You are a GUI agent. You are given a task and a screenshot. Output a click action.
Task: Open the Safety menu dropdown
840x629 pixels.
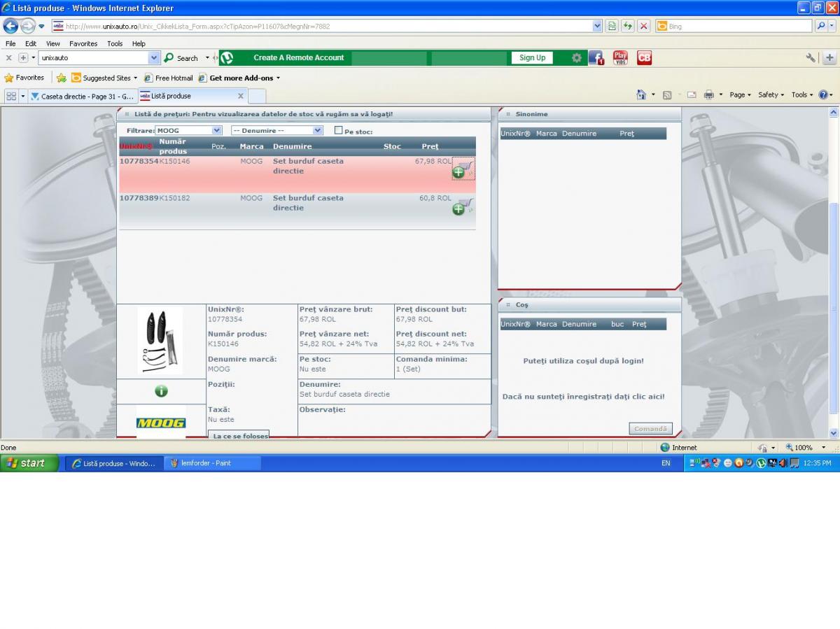pos(771,95)
